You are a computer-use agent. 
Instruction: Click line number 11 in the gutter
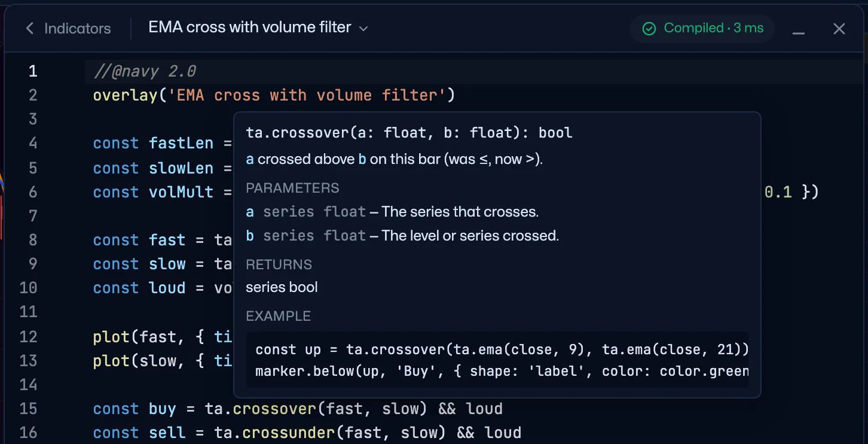[28, 312]
